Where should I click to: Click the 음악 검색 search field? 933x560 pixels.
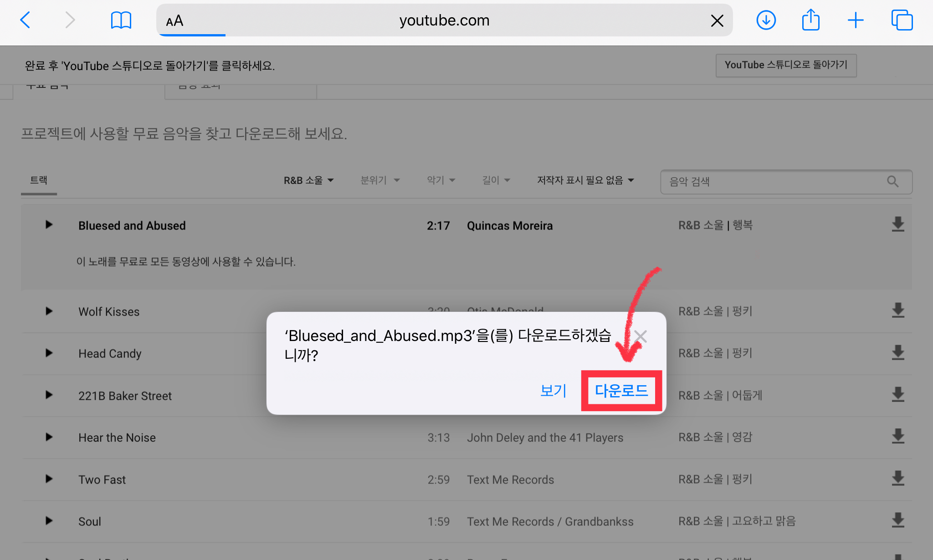[x=774, y=182]
